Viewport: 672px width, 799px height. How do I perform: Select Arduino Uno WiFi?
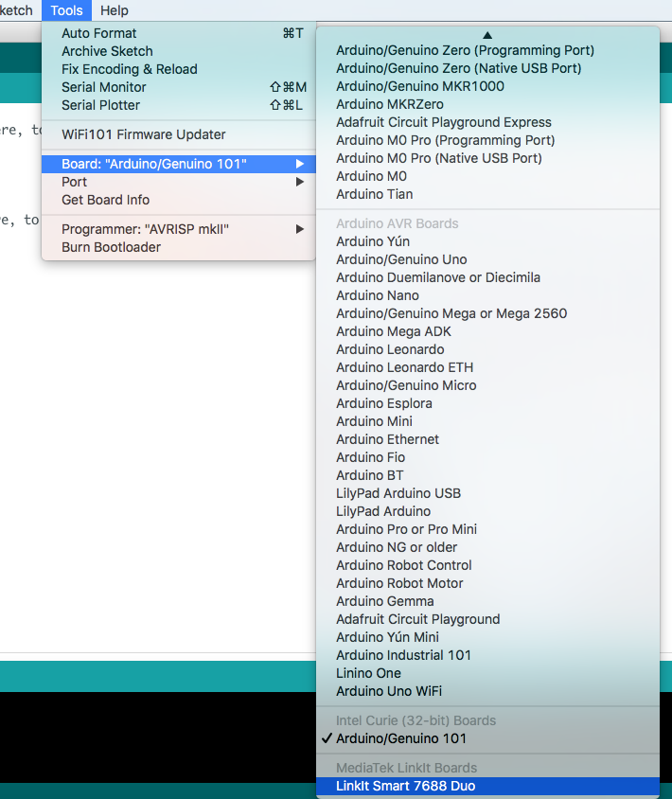pos(487,691)
